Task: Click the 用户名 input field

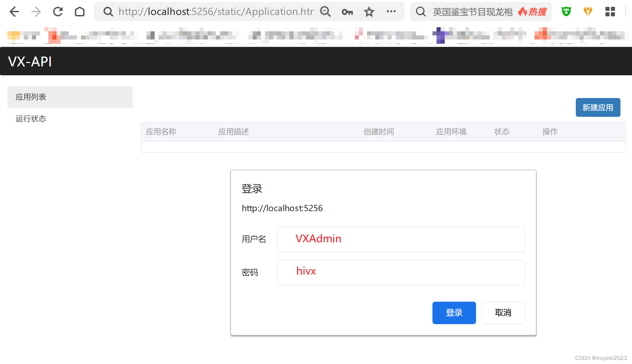Action: click(x=401, y=239)
